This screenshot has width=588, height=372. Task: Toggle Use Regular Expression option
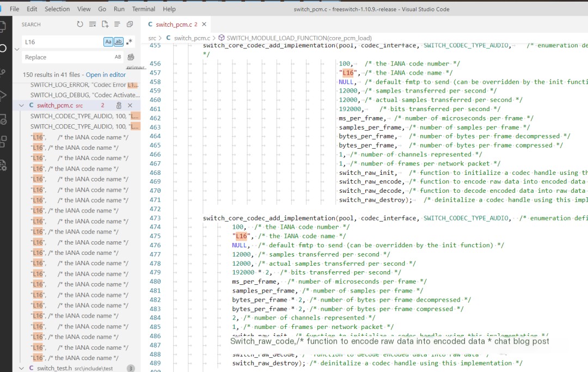(x=129, y=41)
